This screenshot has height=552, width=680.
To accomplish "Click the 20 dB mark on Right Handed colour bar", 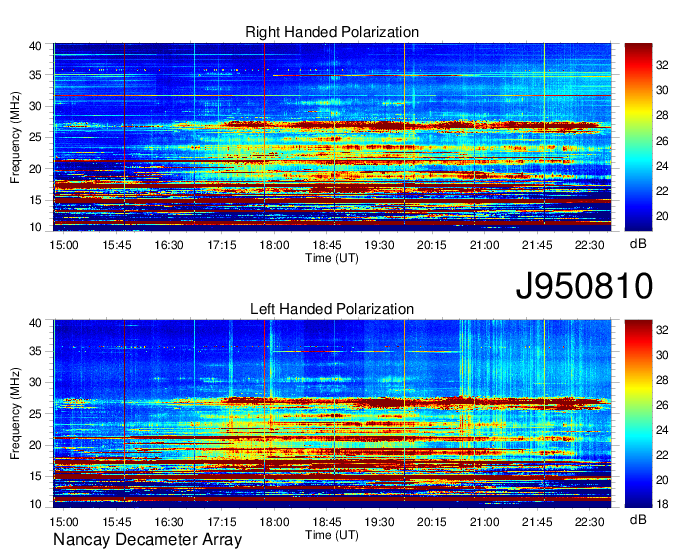I will click(x=662, y=216).
